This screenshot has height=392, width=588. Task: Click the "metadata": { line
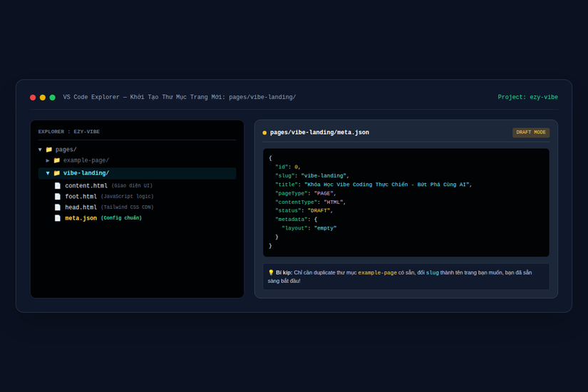point(296,220)
